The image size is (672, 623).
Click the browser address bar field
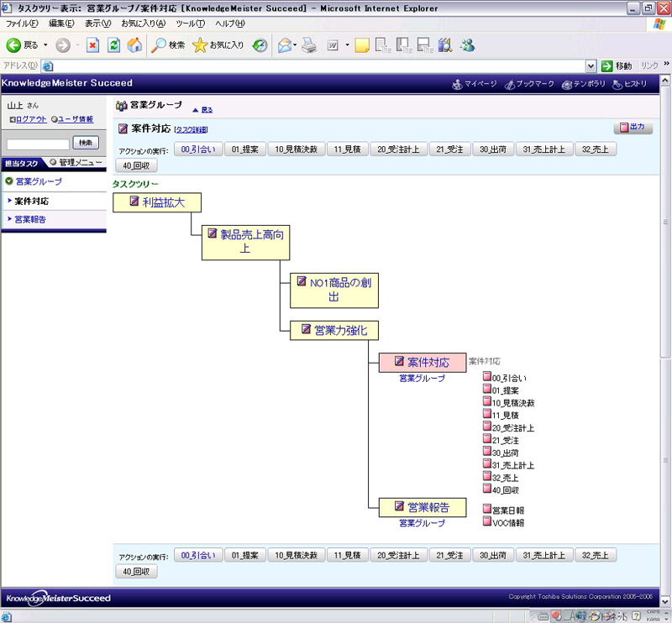click(x=313, y=66)
